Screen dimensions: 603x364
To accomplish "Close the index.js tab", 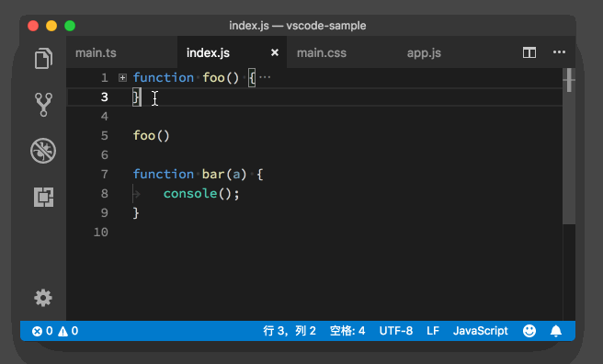I will (x=275, y=52).
